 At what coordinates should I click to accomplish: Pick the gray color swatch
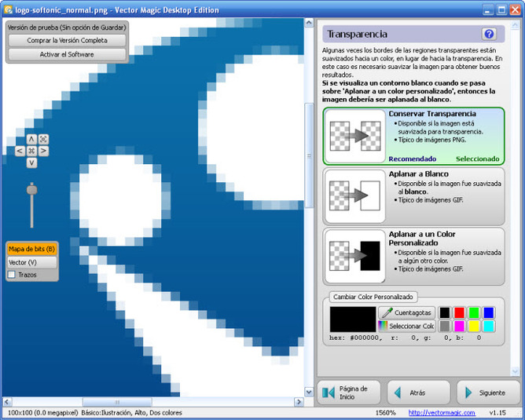445,326
